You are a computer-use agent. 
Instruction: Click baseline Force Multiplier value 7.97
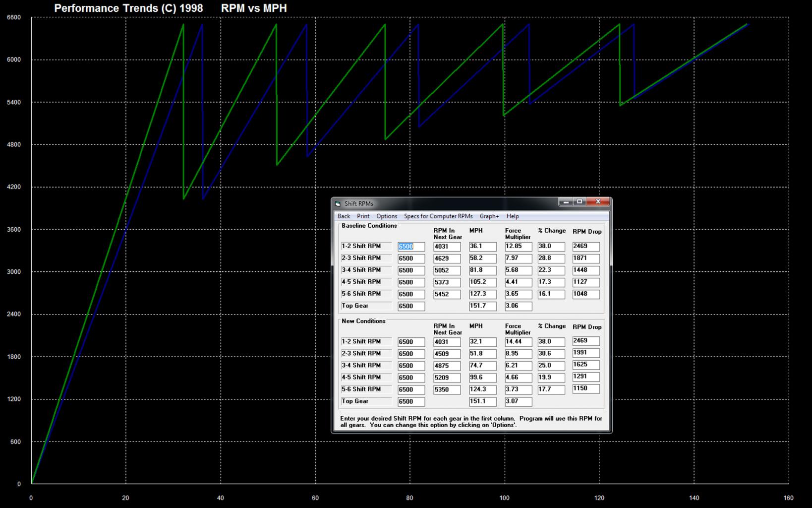[519, 258]
